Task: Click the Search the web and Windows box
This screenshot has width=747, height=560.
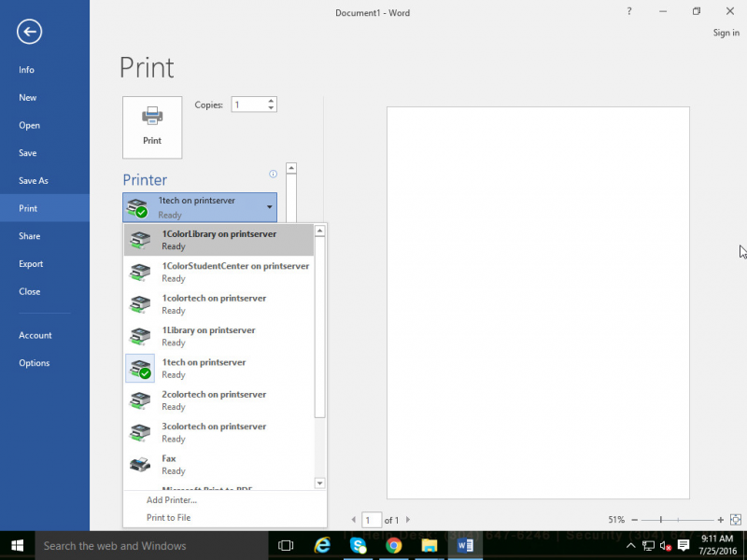Action: (x=151, y=546)
